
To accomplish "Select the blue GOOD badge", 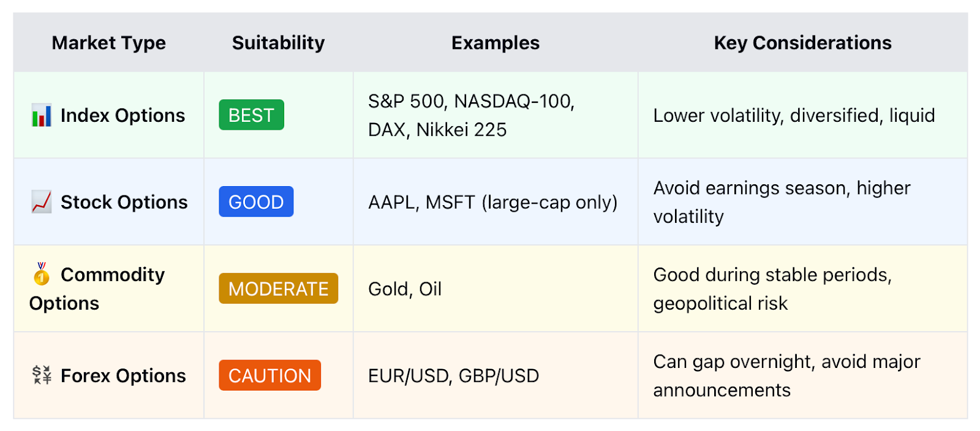I will [x=256, y=202].
